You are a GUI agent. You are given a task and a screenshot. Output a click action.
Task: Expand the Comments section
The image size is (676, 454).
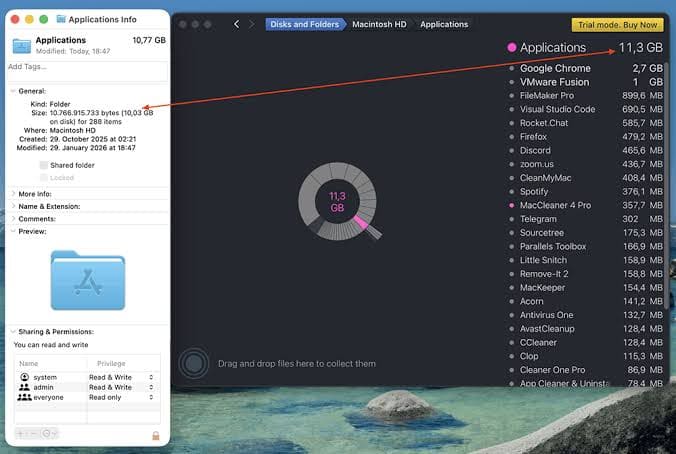[x=13, y=219]
